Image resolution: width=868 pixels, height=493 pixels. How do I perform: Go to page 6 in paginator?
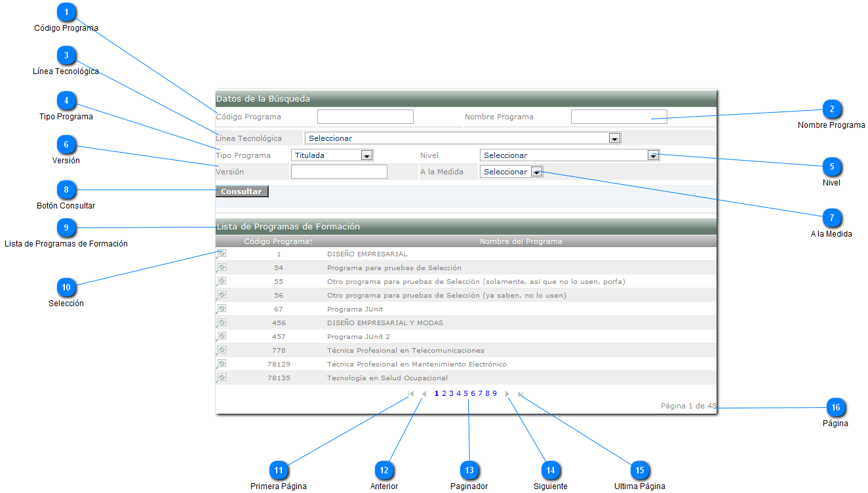click(473, 393)
